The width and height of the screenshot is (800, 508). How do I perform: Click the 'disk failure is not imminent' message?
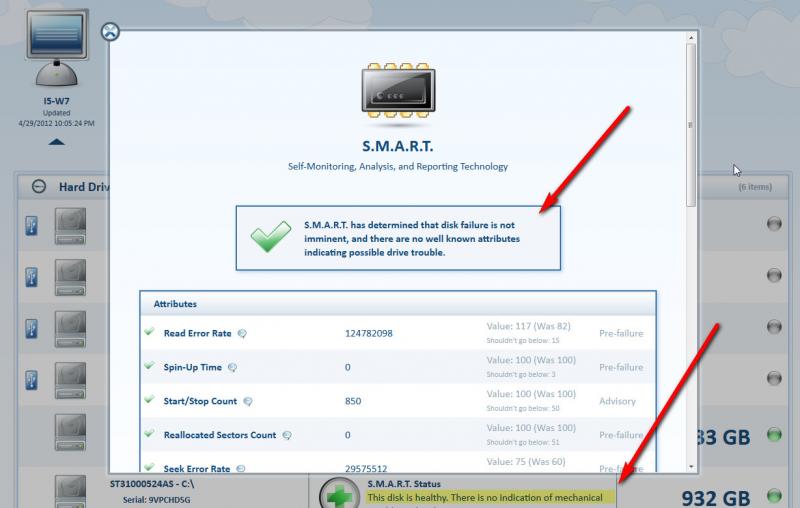coord(412,239)
